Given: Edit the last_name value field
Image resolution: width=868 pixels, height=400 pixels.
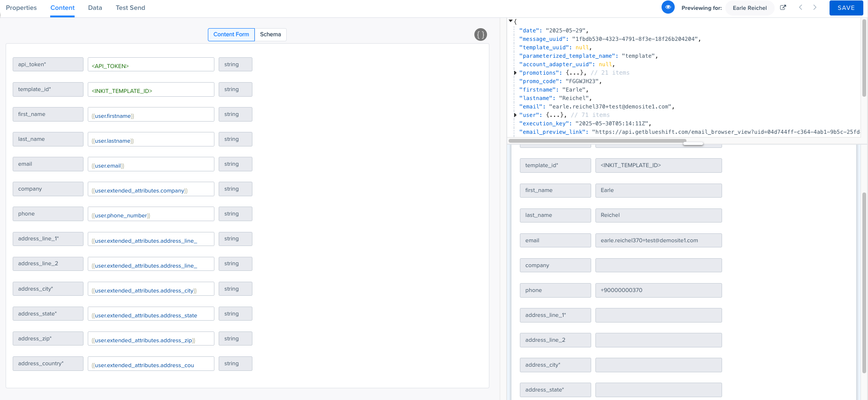Looking at the screenshot, I should point(151,139).
